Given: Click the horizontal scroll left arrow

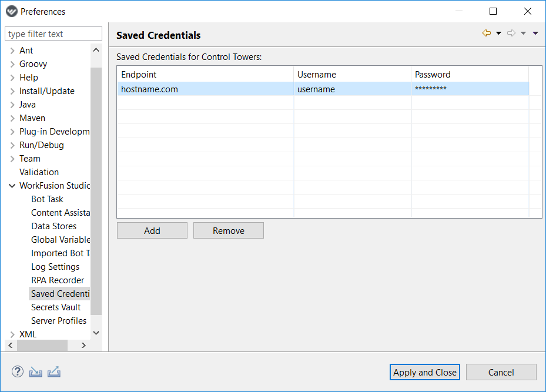Looking at the screenshot, I should [x=11, y=345].
